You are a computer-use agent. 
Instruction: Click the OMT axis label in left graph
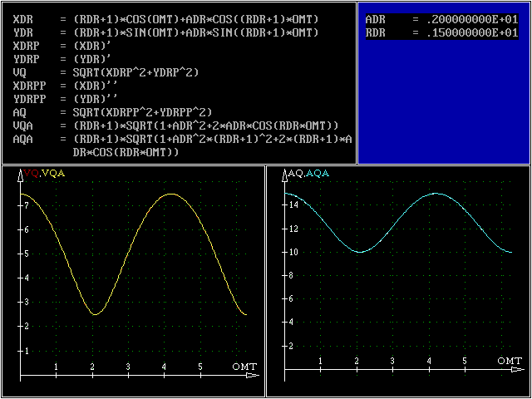244,367
